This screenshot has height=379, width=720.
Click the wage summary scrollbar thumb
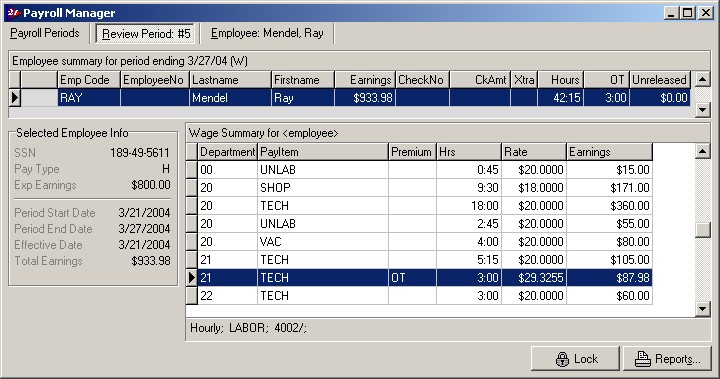click(x=703, y=230)
